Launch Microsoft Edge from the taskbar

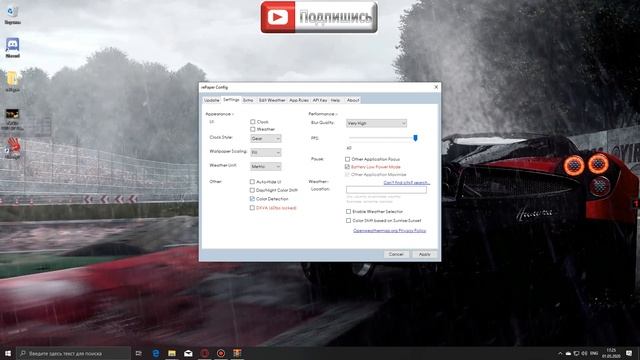click(156, 353)
